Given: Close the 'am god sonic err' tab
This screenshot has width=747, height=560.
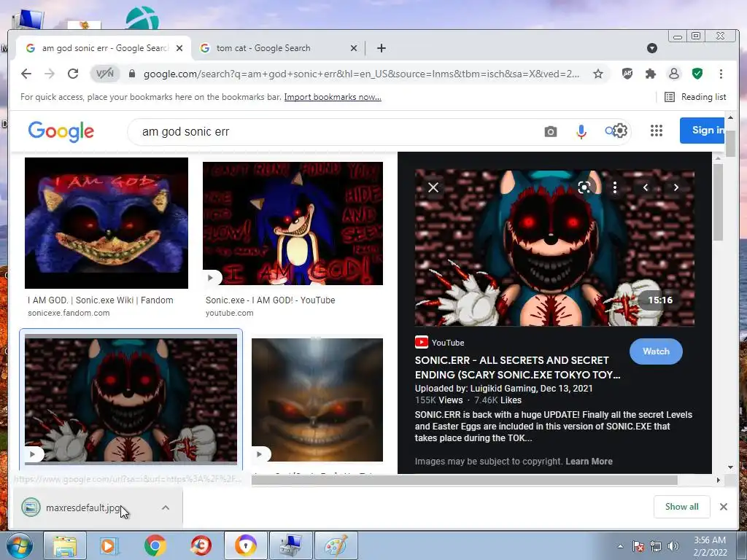Looking at the screenshot, I should coord(179,48).
